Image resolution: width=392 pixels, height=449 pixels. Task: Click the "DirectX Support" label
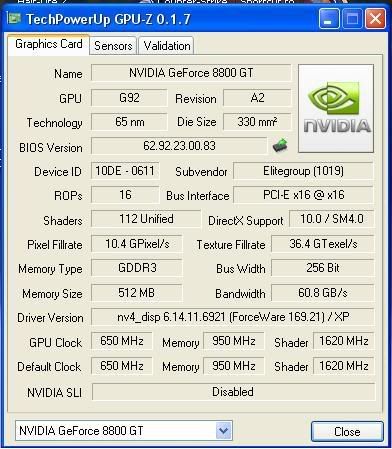pyautogui.click(x=246, y=221)
